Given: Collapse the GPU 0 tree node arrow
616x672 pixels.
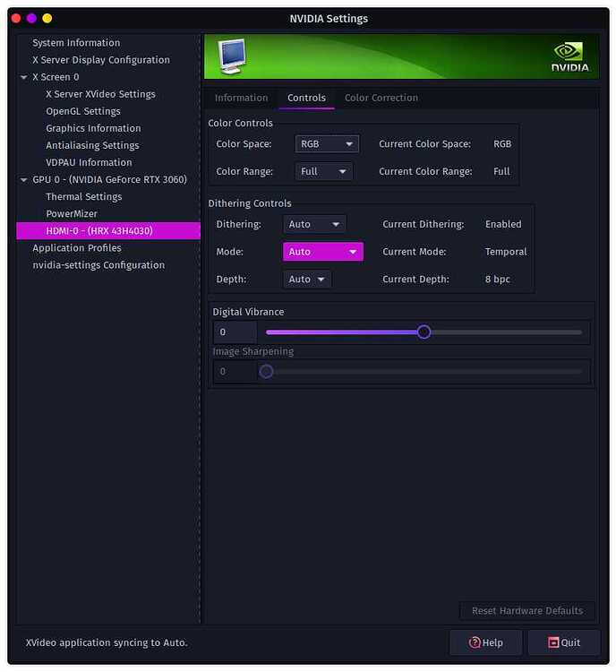Looking at the screenshot, I should (x=23, y=179).
